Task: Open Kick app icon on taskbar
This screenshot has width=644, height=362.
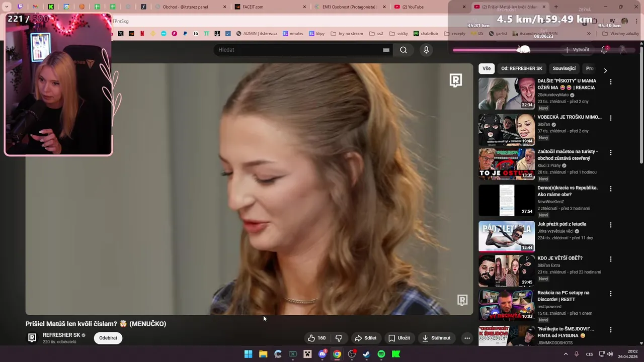Action: point(396,354)
